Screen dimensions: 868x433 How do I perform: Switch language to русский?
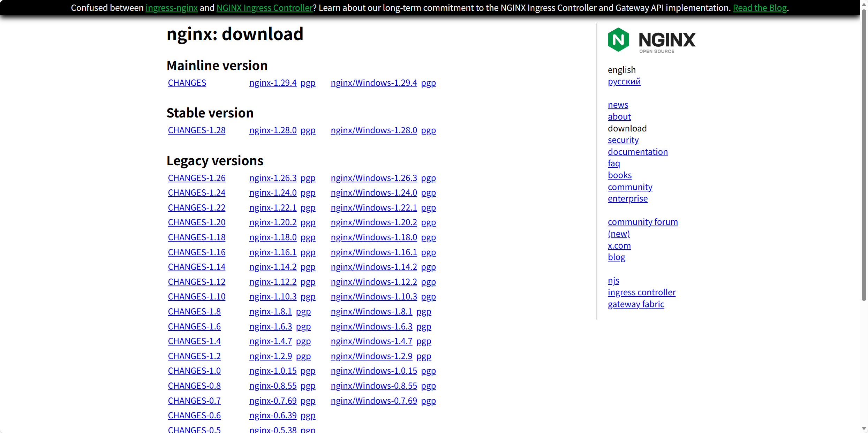pos(624,82)
